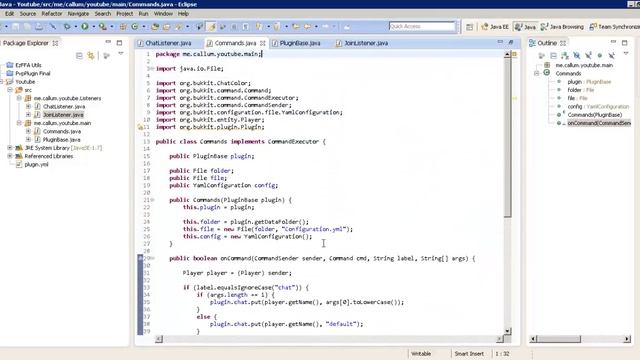Open the Window menu
Image resolution: width=640 pixels, height=360 pixels.
click(163, 13)
